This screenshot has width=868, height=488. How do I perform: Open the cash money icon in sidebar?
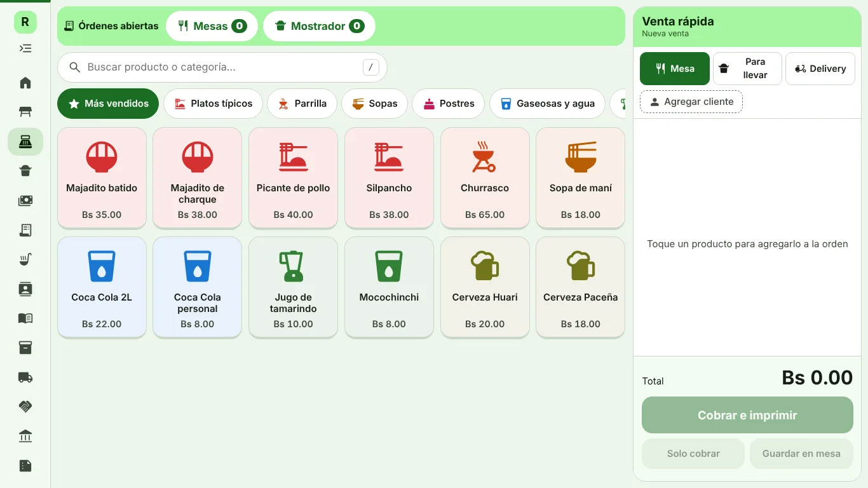coord(25,201)
